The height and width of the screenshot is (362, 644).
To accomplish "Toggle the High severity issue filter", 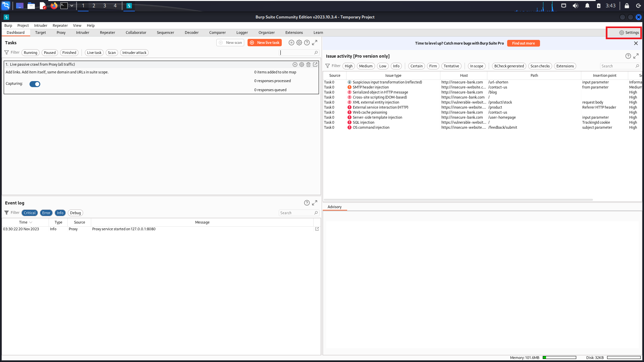I will (348, 66).
